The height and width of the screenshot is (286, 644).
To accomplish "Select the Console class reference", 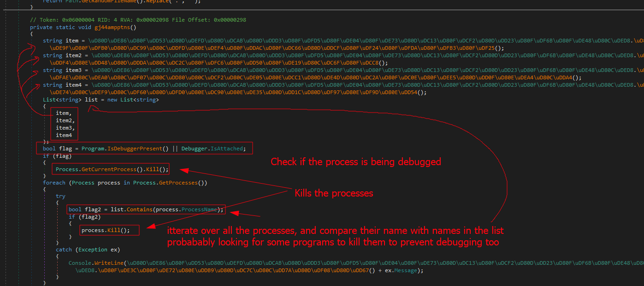I will pos(80,263).
